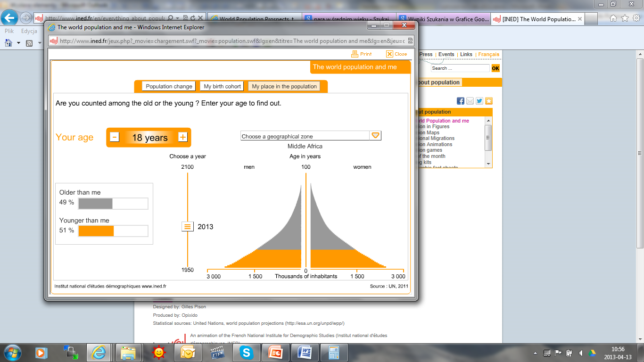Open Word from taskbar

coord(305,353)
